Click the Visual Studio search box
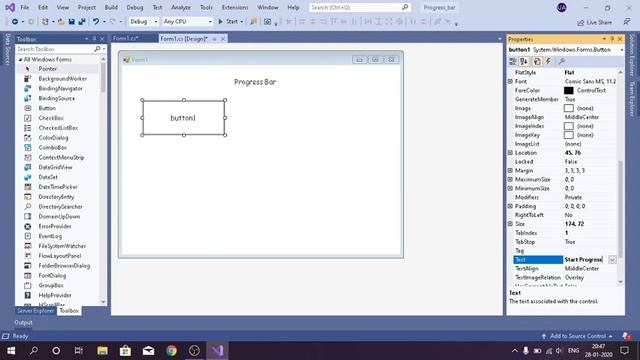Image resolution: width=640 pixels, height=360 pixels. (360, 8)
